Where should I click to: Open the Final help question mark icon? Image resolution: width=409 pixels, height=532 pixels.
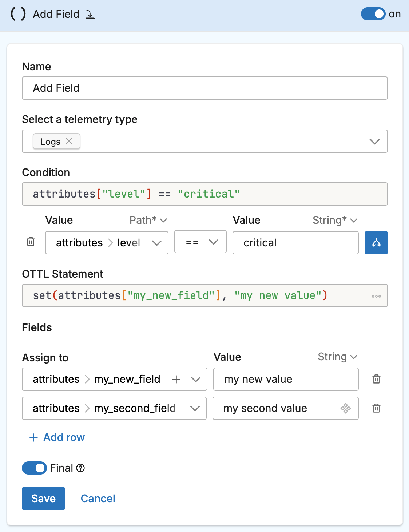point(81,468)
